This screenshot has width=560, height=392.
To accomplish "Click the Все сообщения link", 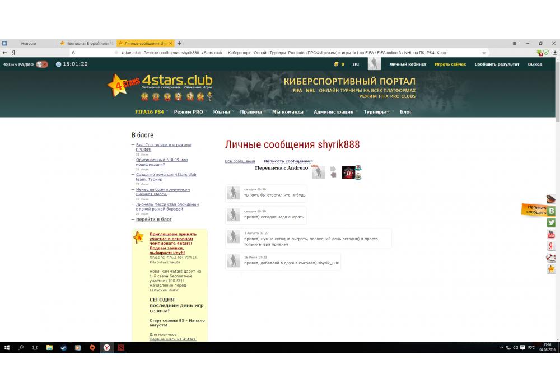I will pos(240,161).
